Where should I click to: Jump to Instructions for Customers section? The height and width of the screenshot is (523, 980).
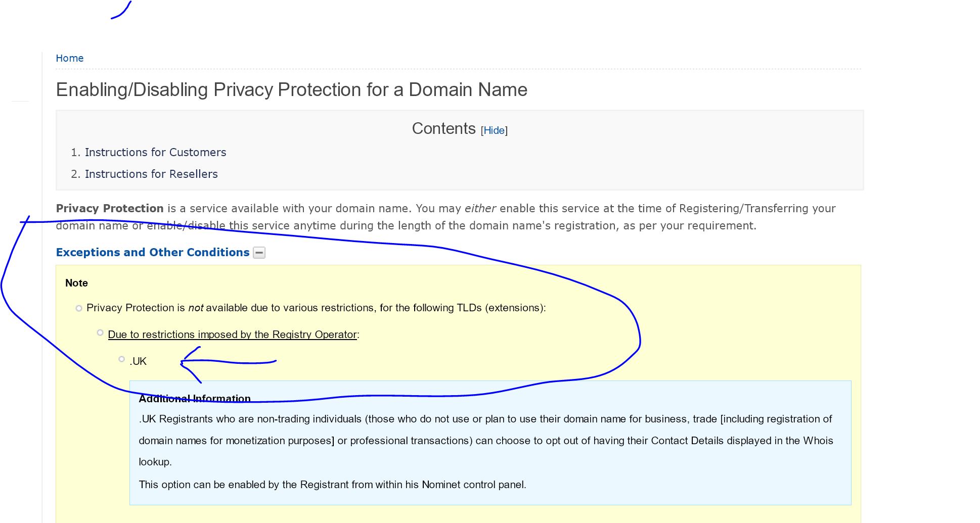(155, 152)
